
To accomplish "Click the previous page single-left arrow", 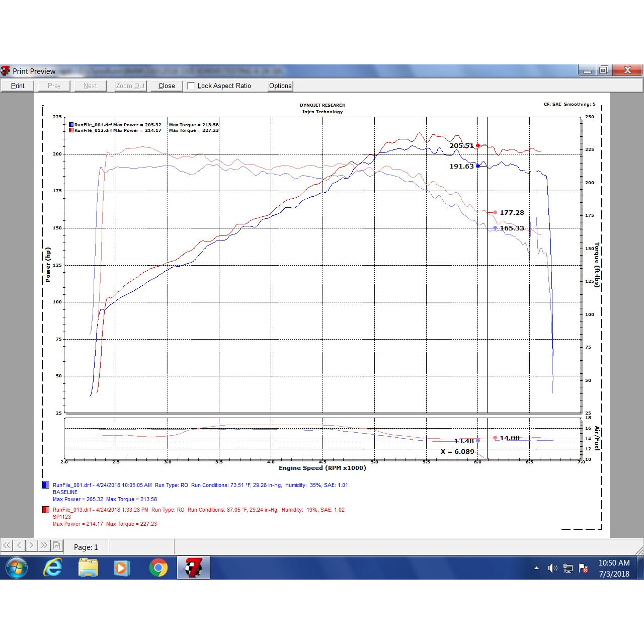I will point(19,545).
